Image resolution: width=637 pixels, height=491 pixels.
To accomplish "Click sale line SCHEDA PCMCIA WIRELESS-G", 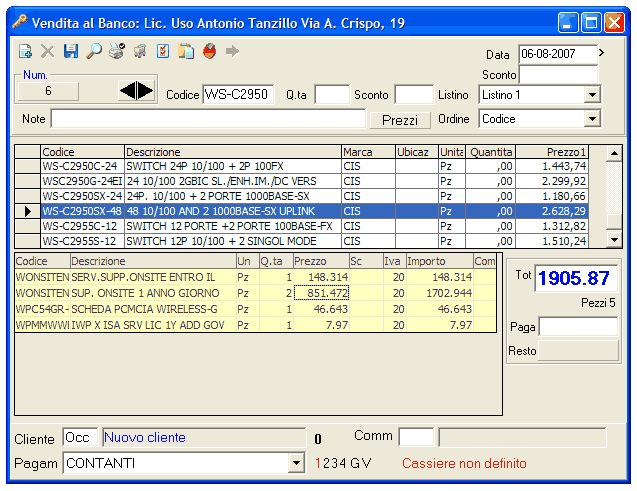I will coord(255,309).
